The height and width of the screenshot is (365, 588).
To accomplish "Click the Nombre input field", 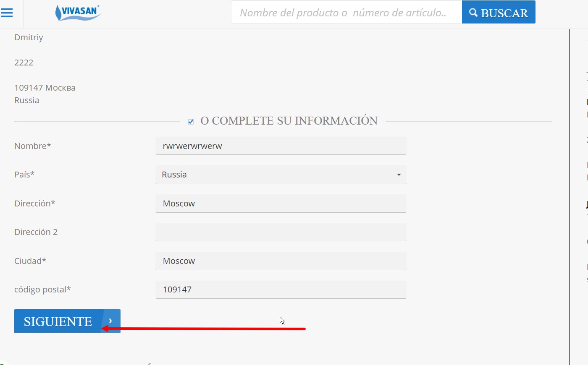I will [281, 146].
